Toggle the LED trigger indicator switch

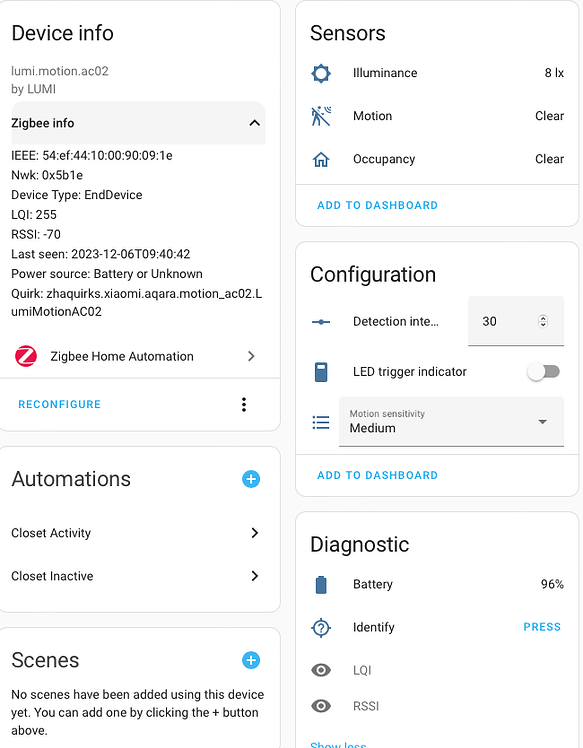click(543, 372)
